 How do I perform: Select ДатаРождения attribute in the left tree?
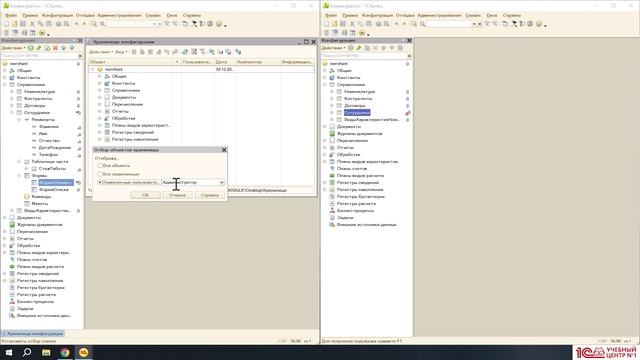point(55,147)
